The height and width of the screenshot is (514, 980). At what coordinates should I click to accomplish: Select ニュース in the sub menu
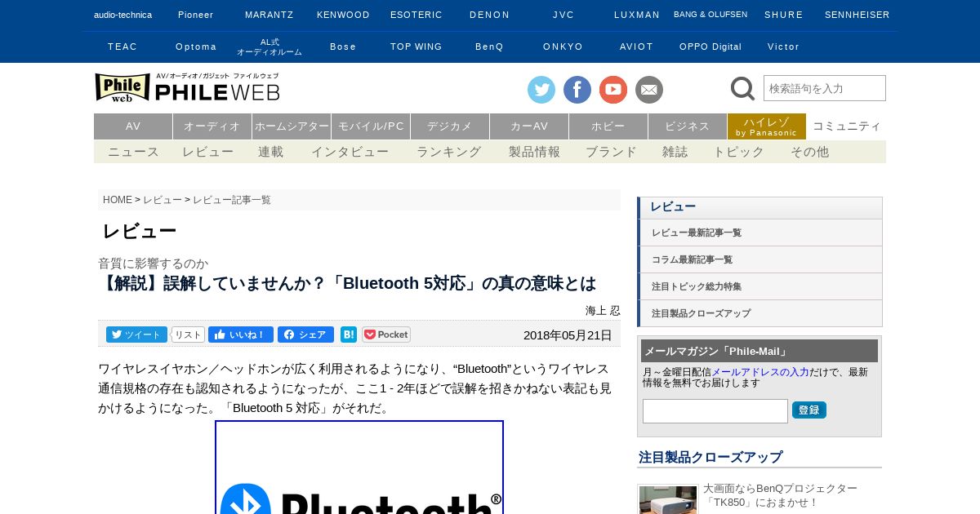pos(134,152)
